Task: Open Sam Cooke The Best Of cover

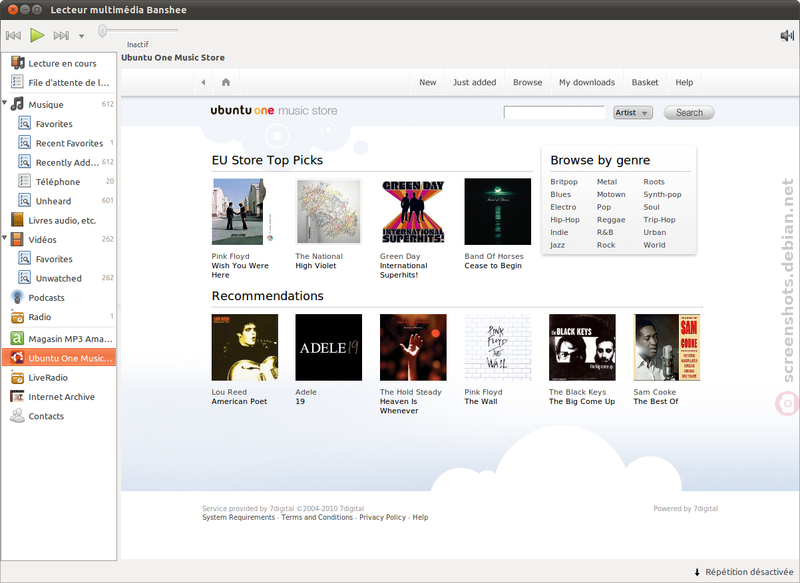Action: tap(667, 347)
